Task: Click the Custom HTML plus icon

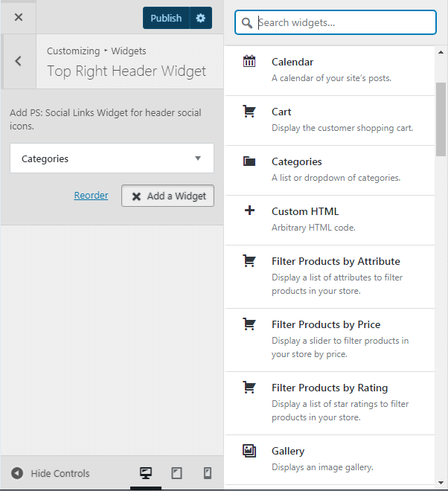Action: point(249,211)
